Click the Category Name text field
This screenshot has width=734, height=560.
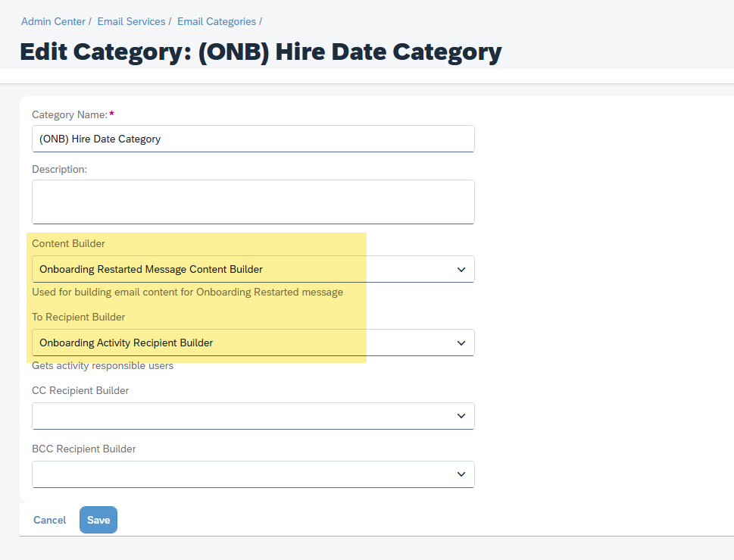(x=253, y=139)
